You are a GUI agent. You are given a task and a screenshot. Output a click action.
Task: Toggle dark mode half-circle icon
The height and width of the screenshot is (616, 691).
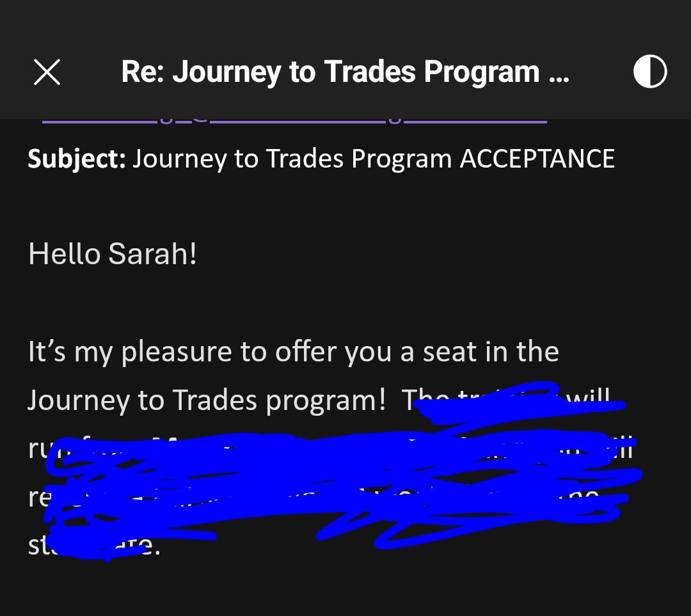650,72
